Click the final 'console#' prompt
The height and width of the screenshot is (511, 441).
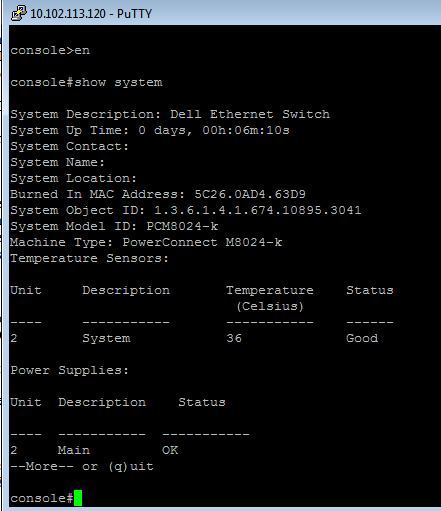coord(42,498)
